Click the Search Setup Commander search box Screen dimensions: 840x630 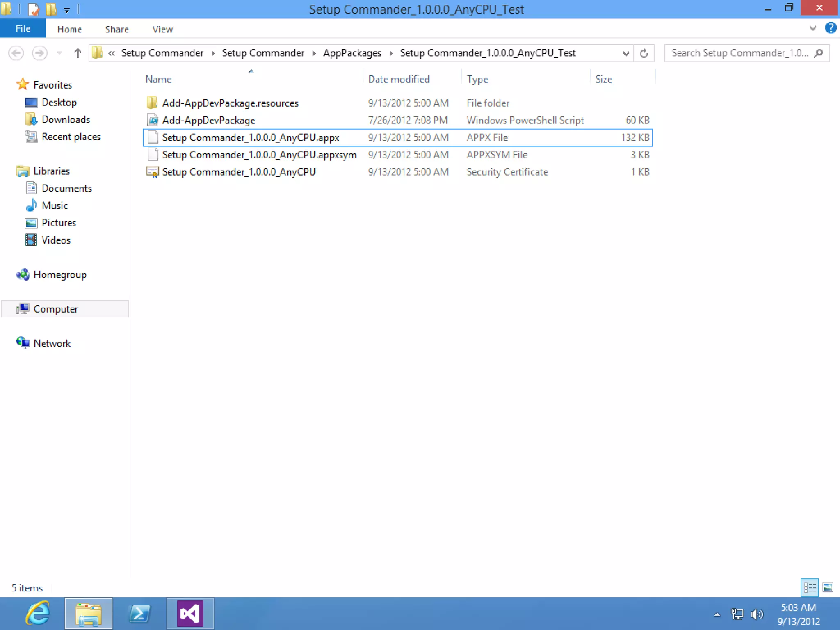pos(740,53)
